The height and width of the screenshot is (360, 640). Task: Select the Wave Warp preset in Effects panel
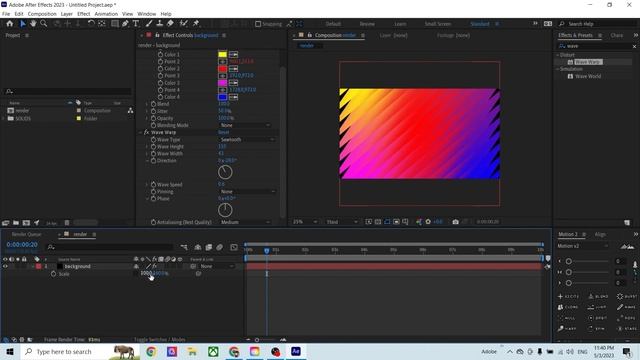(x=588, y=62)
